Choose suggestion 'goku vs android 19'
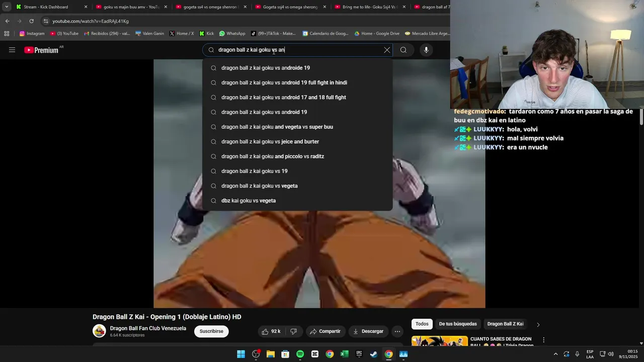 tap(297, 112)
